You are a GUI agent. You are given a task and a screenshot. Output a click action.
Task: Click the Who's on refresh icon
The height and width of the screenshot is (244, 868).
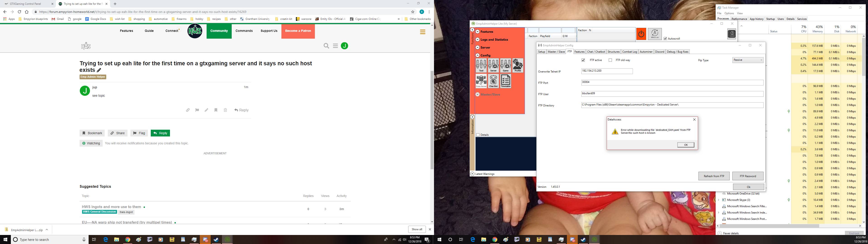click(x=655, y=34)
